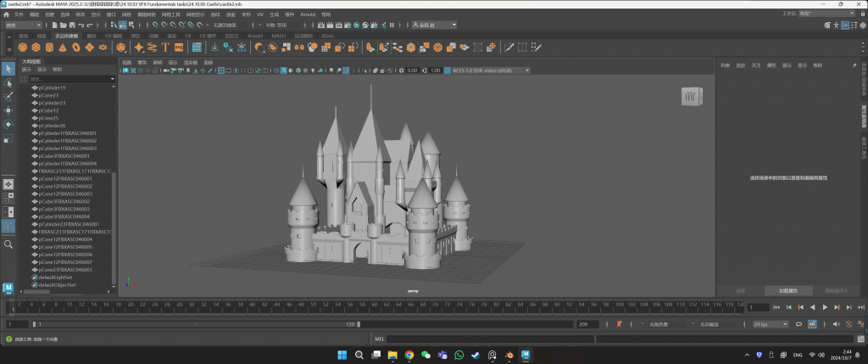The width and height of the screenshot is (868, 364).
Task: Click the polygon cube shelf icon
Action: [x=36, y=48]
